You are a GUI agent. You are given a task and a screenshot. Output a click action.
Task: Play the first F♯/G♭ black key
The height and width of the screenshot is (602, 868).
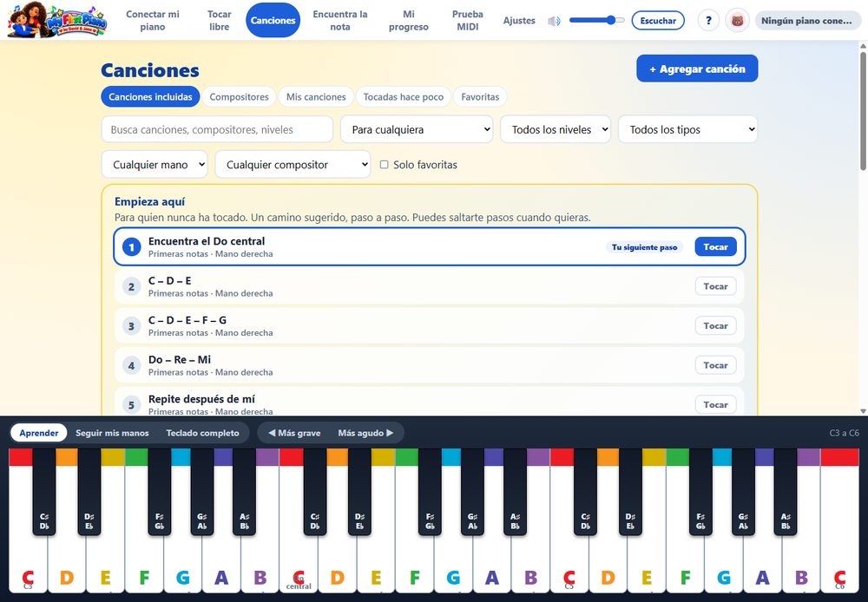click(x=160, y=491)
